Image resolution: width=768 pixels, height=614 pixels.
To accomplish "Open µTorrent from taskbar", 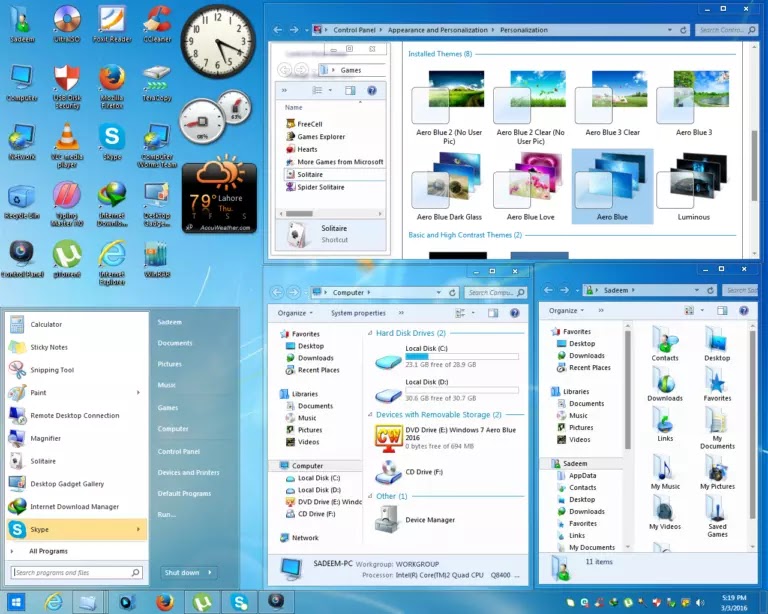I will tap(202, 602).
